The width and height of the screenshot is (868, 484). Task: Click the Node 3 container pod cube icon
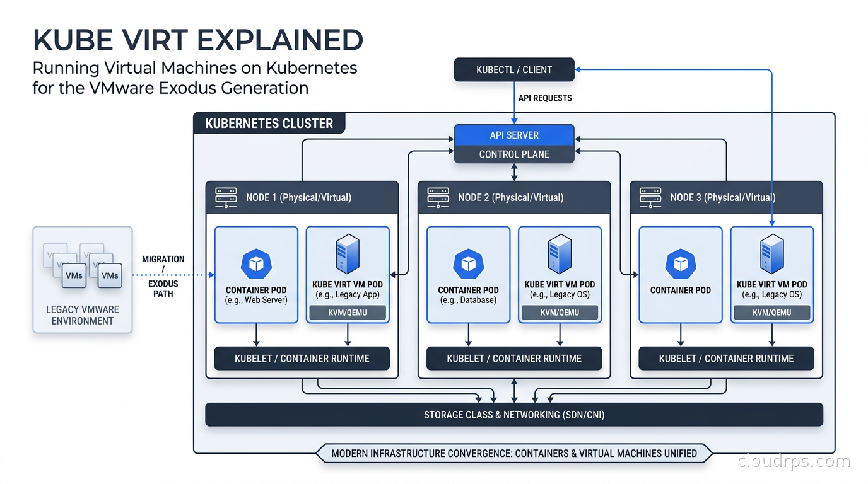pos(680,264)
